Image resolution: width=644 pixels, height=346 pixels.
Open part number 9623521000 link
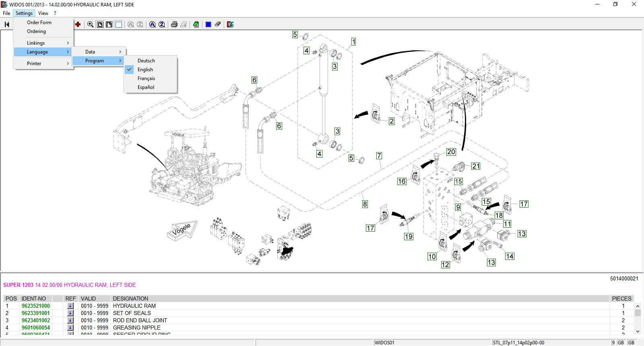(x=36, y=306)
